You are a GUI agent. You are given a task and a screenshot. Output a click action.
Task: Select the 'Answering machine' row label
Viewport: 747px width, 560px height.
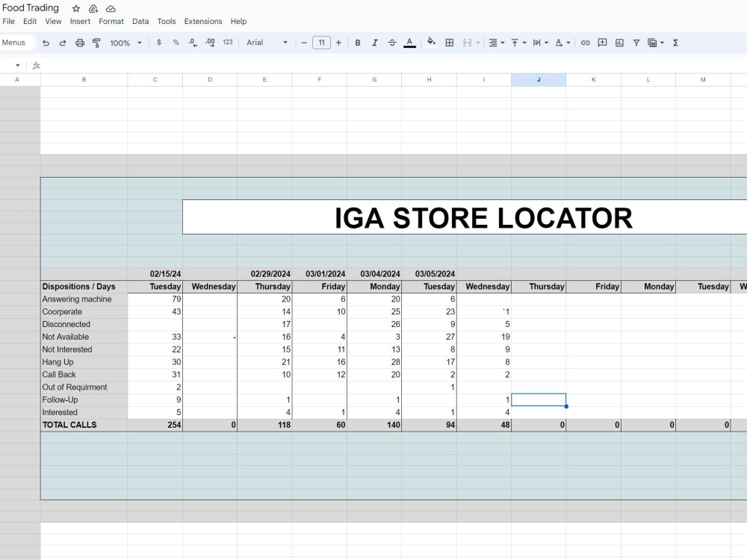tap(84, 299)
